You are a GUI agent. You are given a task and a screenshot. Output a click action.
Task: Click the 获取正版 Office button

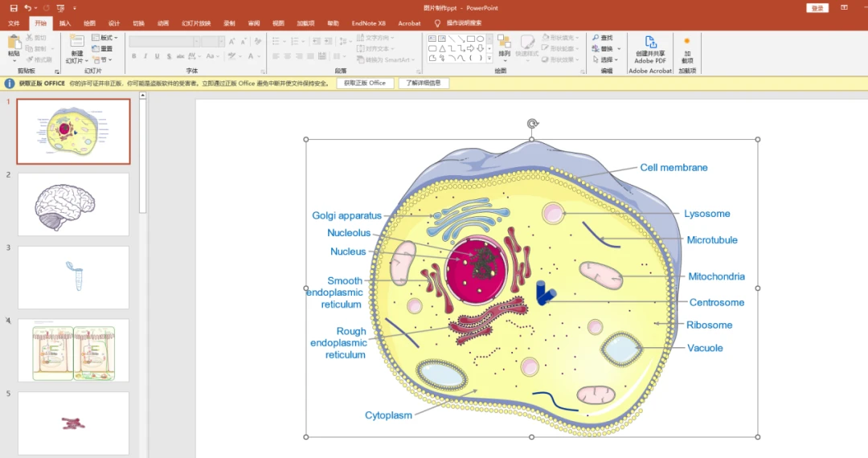click(365, 84)
